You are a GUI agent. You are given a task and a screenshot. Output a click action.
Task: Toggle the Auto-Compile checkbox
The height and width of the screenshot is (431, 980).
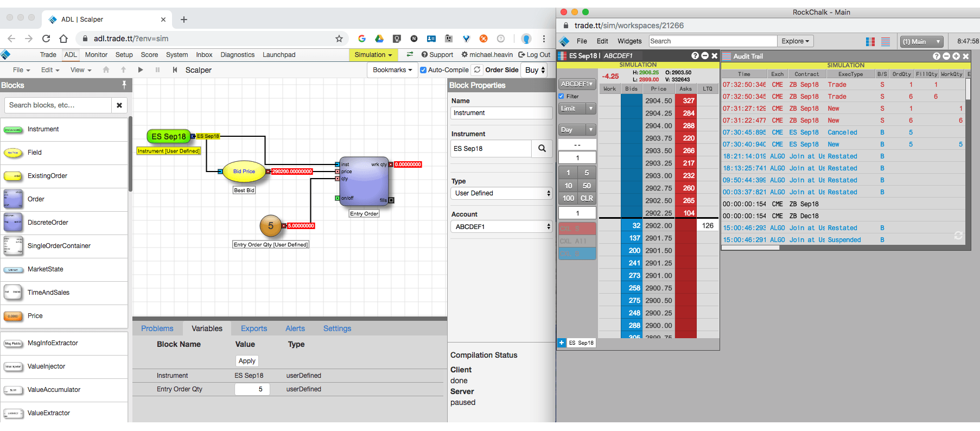click(423, 70)
